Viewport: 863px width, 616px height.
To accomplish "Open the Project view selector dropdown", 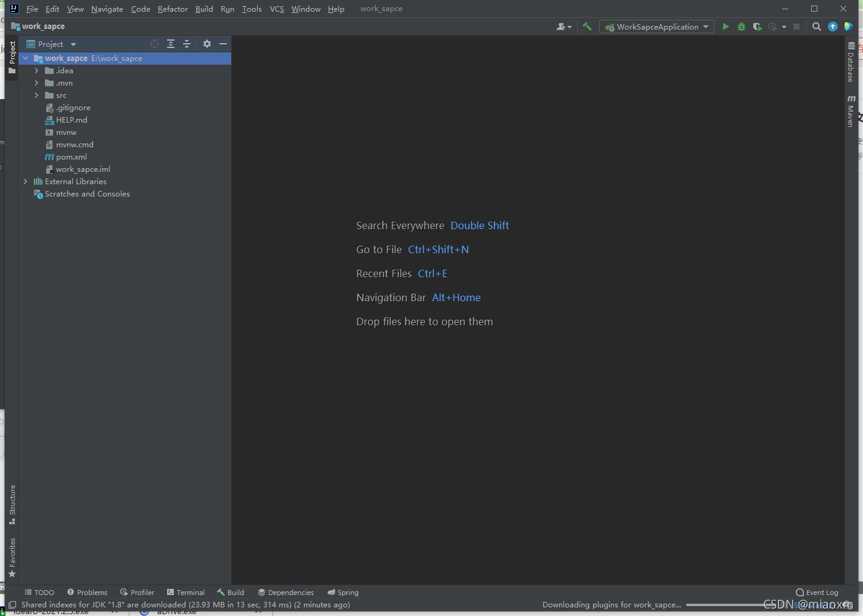I will pos(51,44).
